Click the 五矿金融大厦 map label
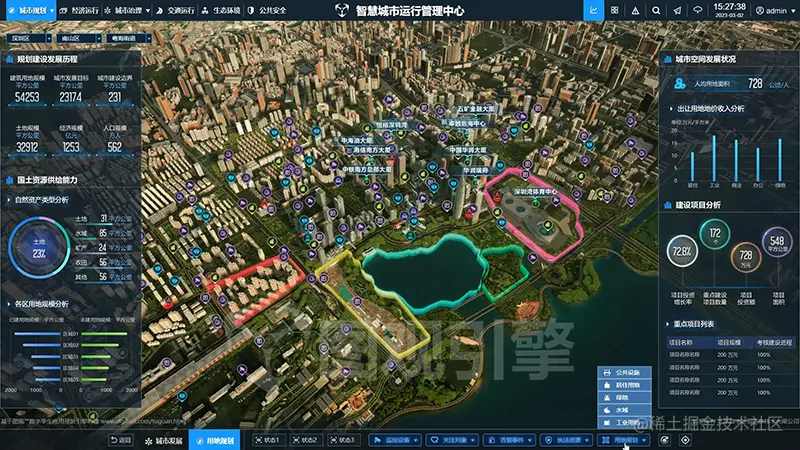800x450 pixels. click(476, 109)
